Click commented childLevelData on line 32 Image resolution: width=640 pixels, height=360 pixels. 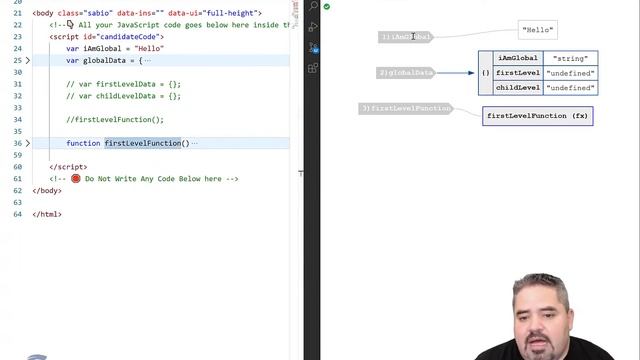click(x=123, y=96)
